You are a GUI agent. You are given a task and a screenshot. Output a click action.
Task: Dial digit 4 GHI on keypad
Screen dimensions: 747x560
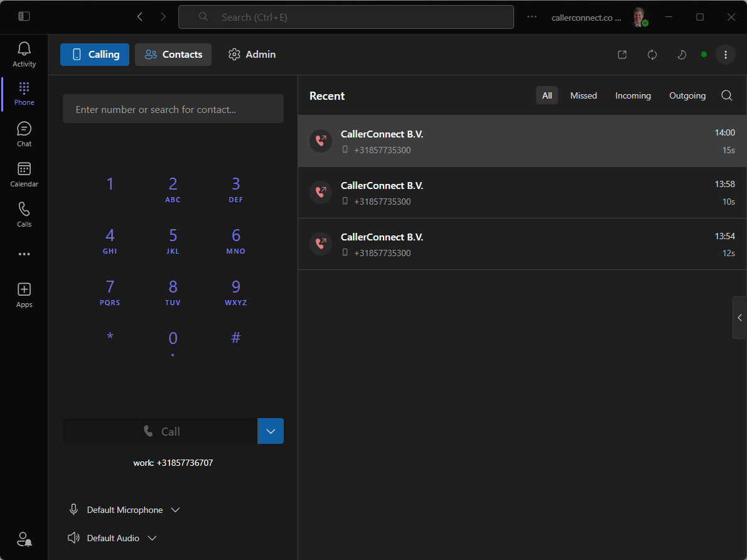(x=110, y=240)
